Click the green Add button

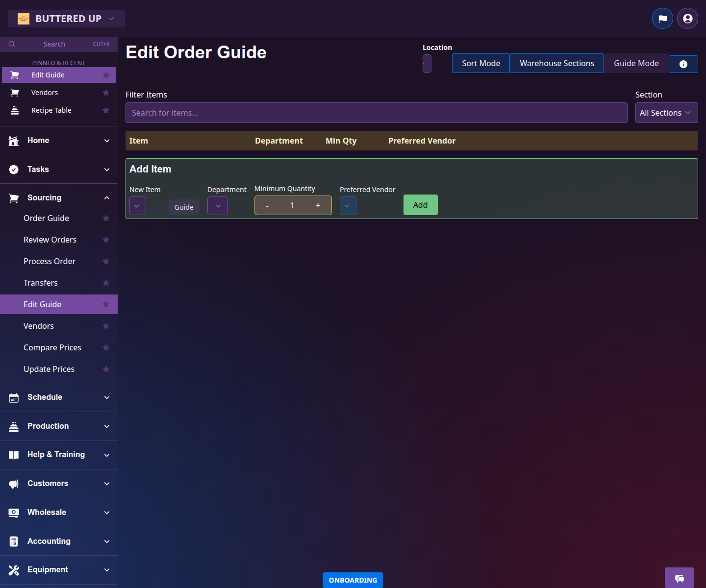point(420,205)
